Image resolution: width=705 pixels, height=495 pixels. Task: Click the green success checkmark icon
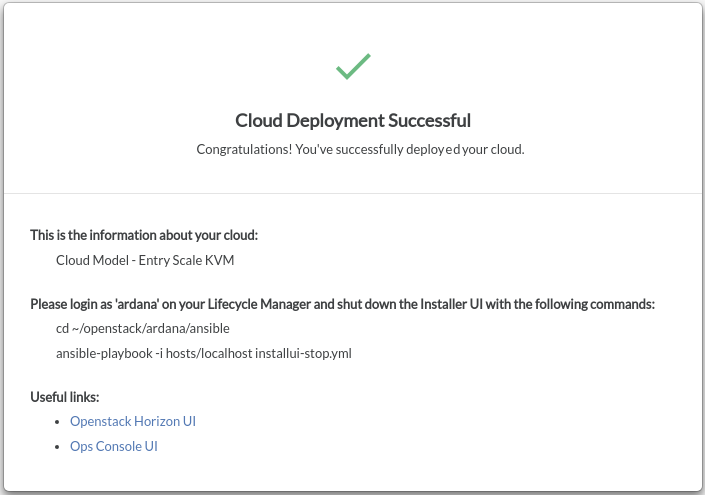(x=353, y=67)
